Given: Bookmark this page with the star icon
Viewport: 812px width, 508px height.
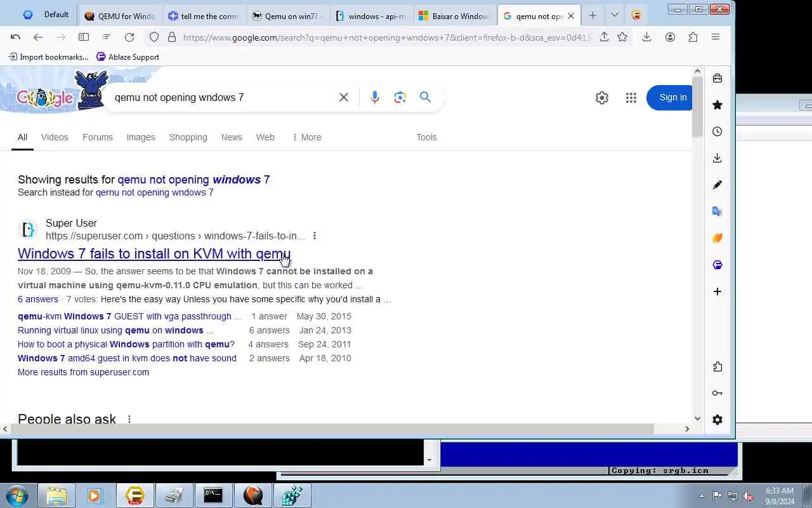Looking at the screenshot, I should [x=622, y=37].
